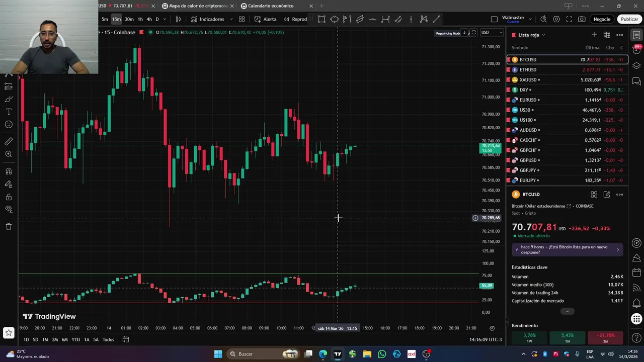Add a symbol to the watchlist
Viewport: 644px width, 362px height.
[594, 35]
